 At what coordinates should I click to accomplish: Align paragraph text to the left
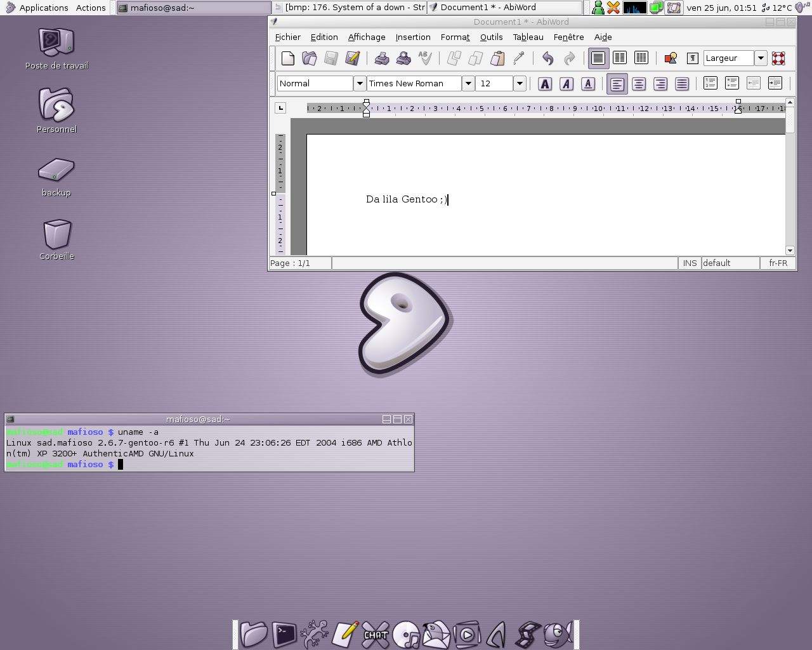coord(617,84)
